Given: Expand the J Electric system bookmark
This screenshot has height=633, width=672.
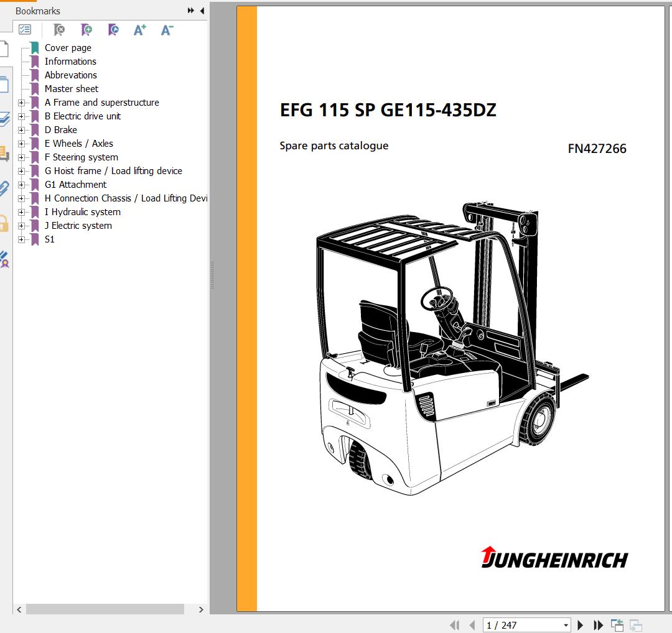Looking at the screenshot, I should [x=21, y=226].
